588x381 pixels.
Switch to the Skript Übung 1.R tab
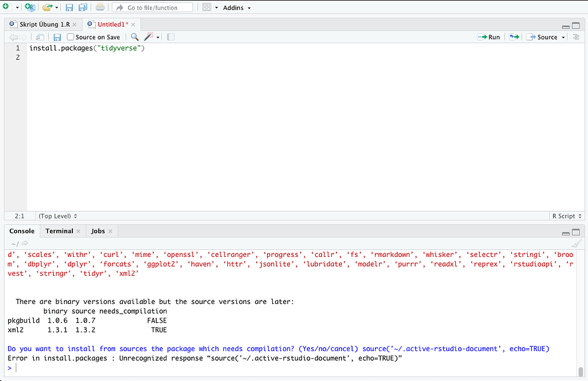pyautogui.click(x=44, y=24)
